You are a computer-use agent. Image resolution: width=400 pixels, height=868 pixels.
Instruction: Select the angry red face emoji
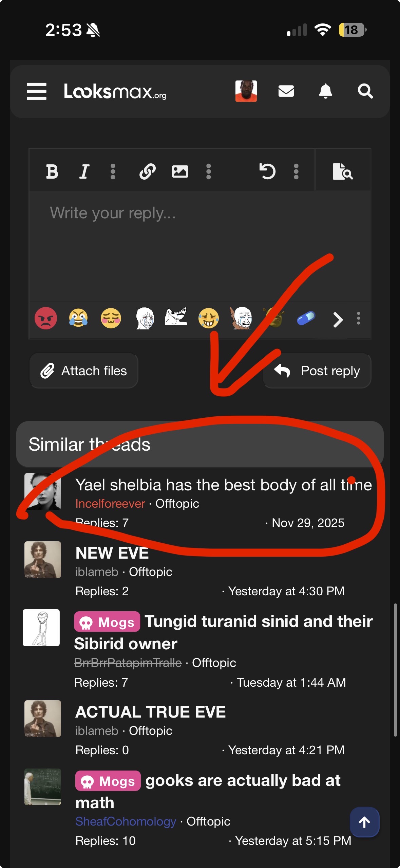tap(46, 319)
